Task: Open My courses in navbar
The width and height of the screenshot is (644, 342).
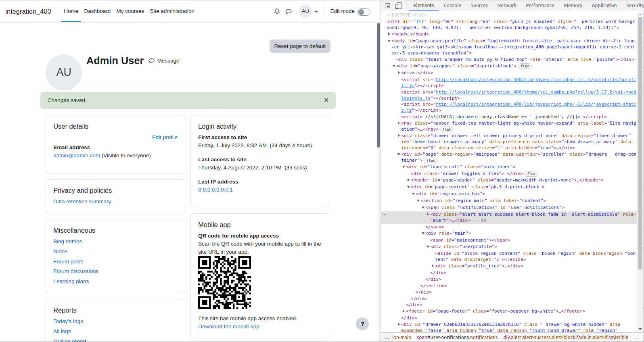Action: coord(130,11)
